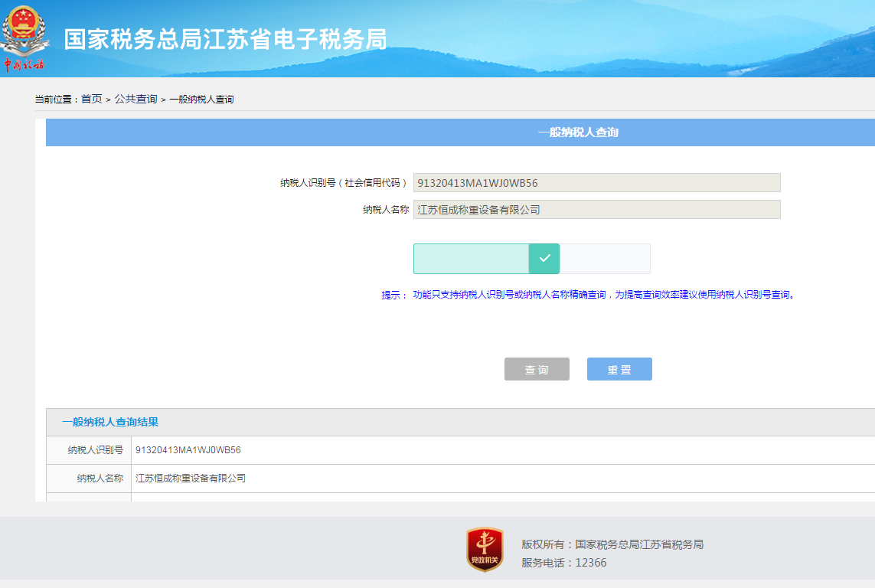Click the 纳税人名称 company name field
The height and width of the screenshot is (588, 875).
tap(596, 208)
